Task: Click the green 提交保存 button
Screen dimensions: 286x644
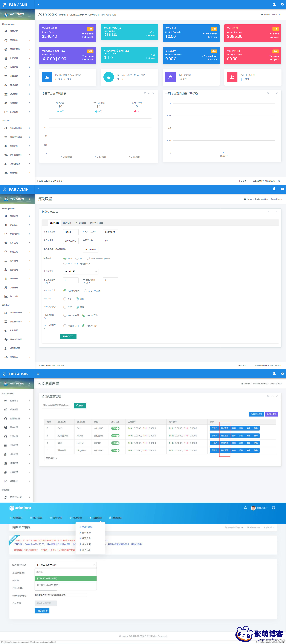Action: (68, 336)
